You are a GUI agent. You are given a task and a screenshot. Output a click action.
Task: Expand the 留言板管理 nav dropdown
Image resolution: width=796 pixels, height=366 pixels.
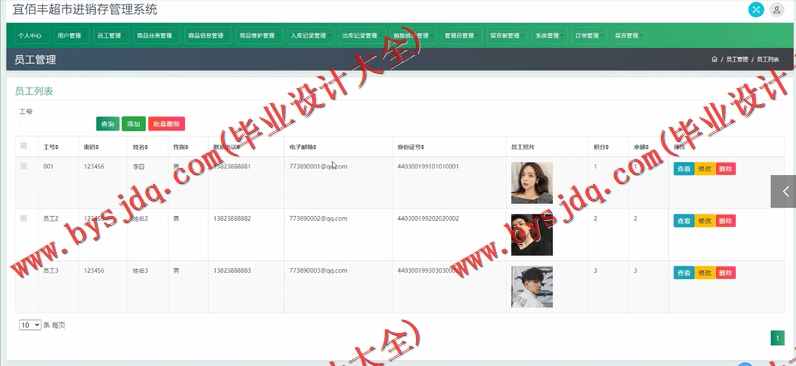(507, 36)
